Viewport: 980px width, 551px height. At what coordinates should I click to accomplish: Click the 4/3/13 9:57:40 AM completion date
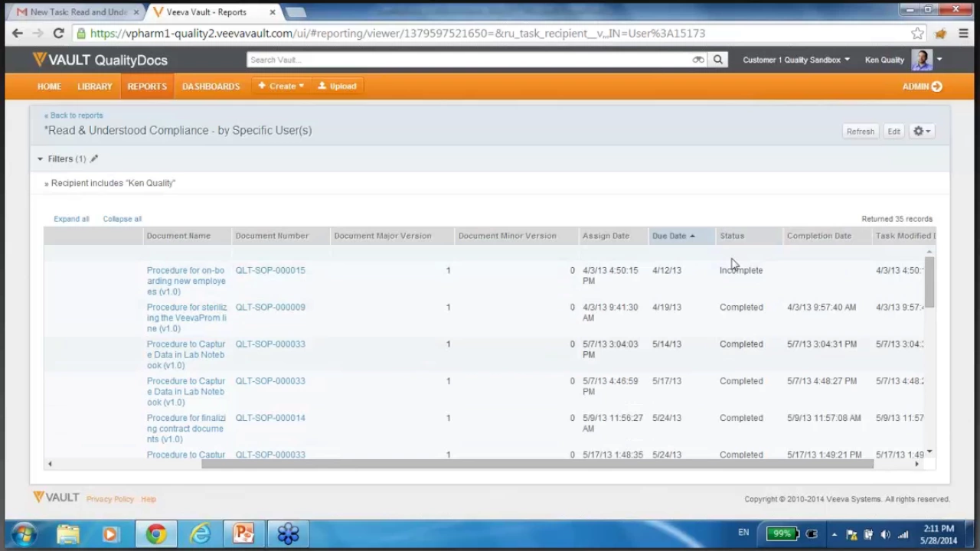pos(822,307)
